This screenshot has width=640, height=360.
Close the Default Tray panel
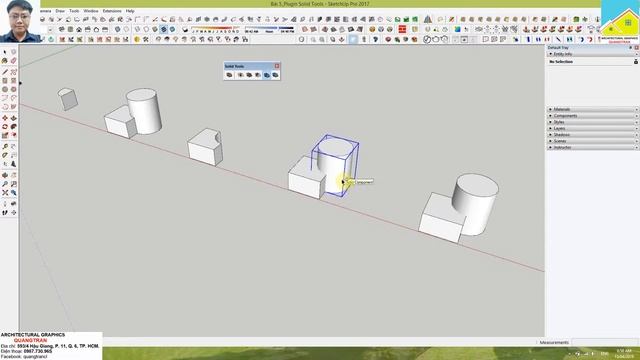636,48
